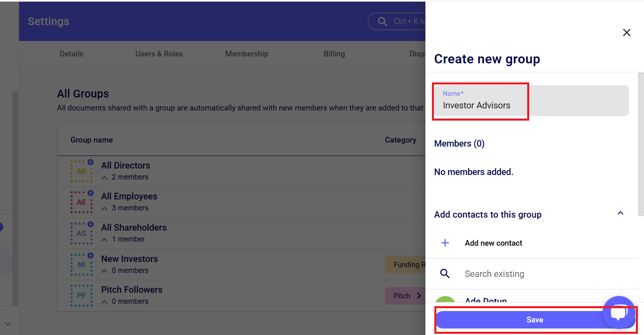The width and height of the screenshot is (644, 335).
Task: Go to the Billing tab
Action: tap(334, 54)
